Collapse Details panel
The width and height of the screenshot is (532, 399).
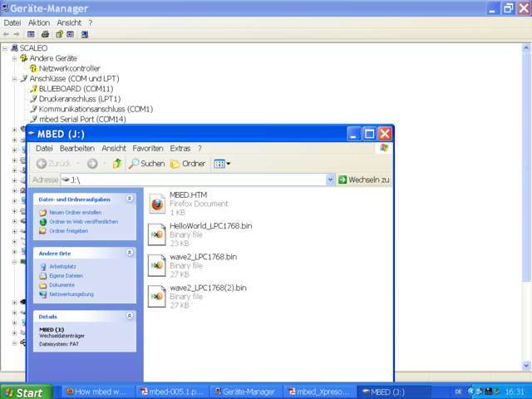tap(130, 316)
